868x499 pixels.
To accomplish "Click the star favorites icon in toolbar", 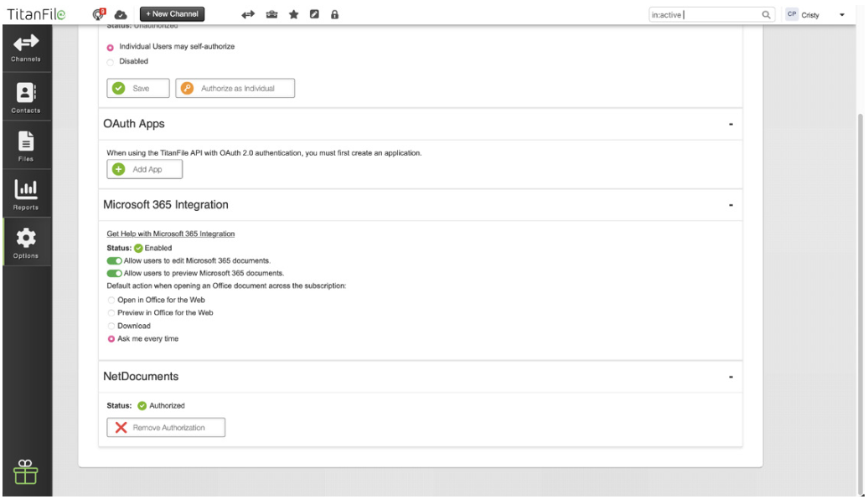I will pos(293,14).
